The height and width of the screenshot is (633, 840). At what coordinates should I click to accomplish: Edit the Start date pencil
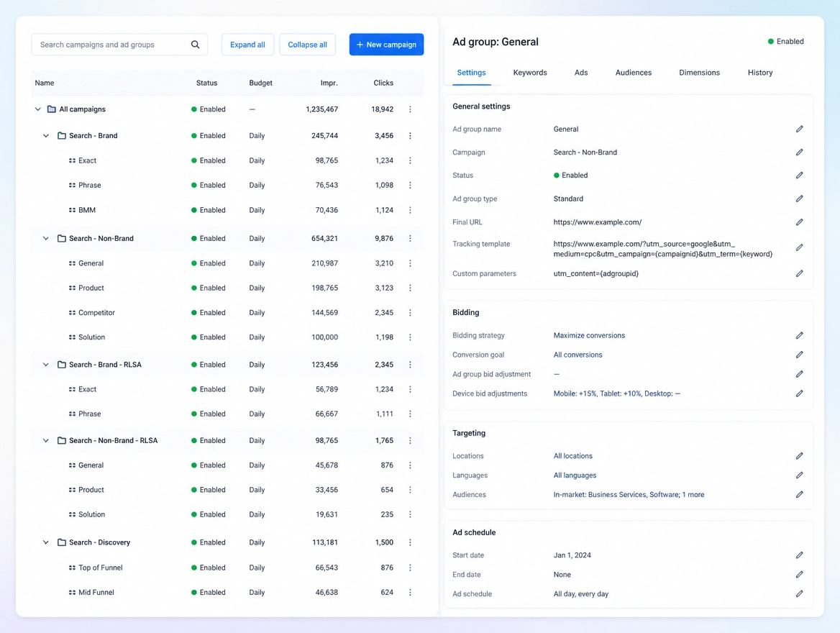pos(799,555)
